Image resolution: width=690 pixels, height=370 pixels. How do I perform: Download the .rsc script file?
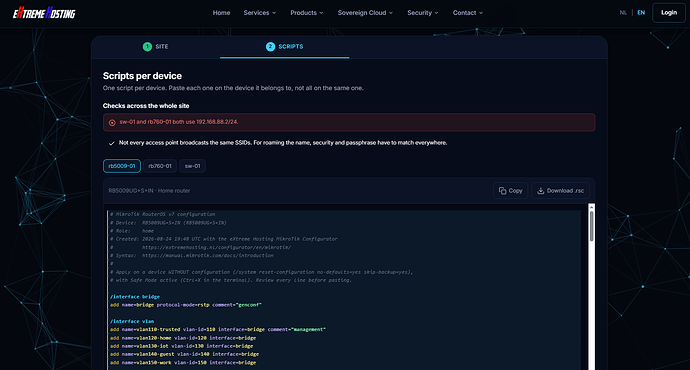(561, 190)
